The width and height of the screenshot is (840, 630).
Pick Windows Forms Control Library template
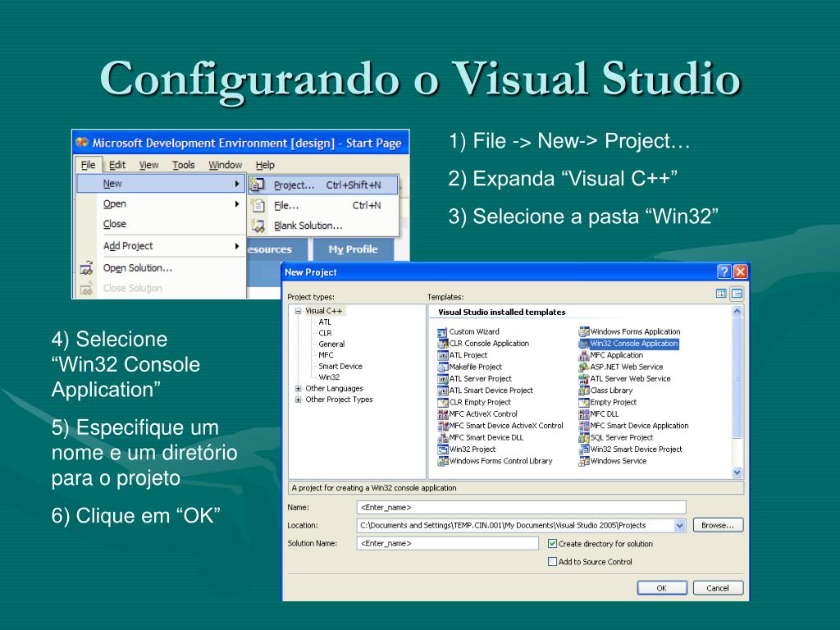coord(495,461)
